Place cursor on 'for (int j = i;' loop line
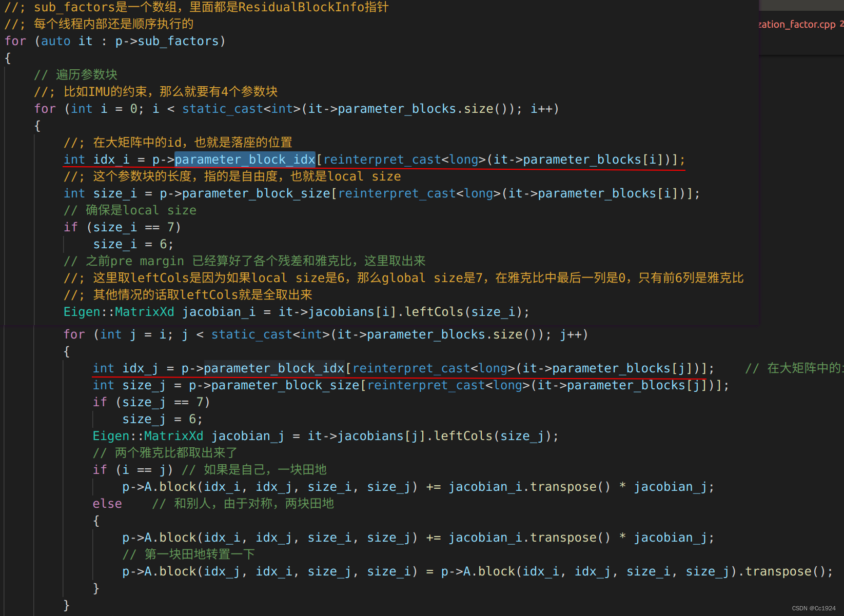844x616 pixels. coord(326,334)
